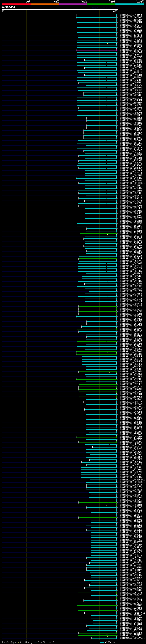
Task: Select the UniRef100_P29305 label
Action: point(131,316)
